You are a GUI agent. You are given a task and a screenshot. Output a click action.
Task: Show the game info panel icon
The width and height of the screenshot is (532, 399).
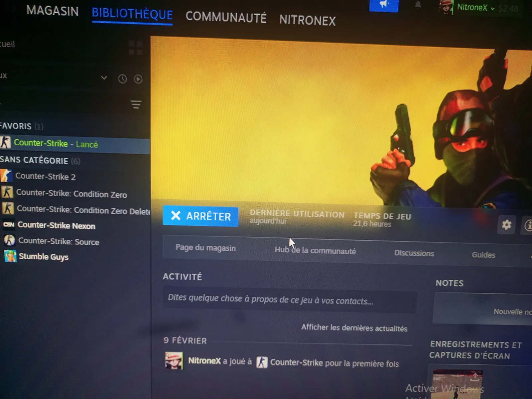528,225
